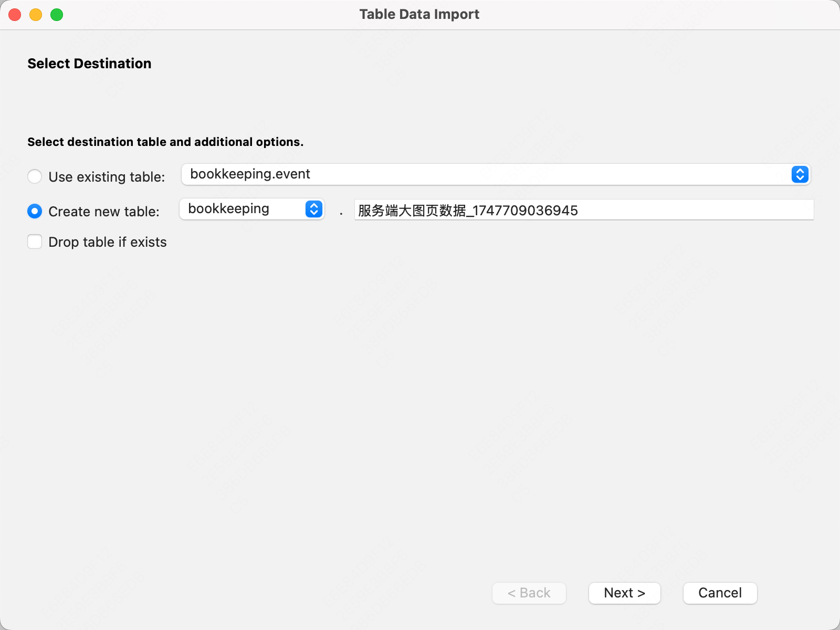Cancel the table data import
Image resolution: width=840 pixels, height=630 pixels.
(719, 593)
